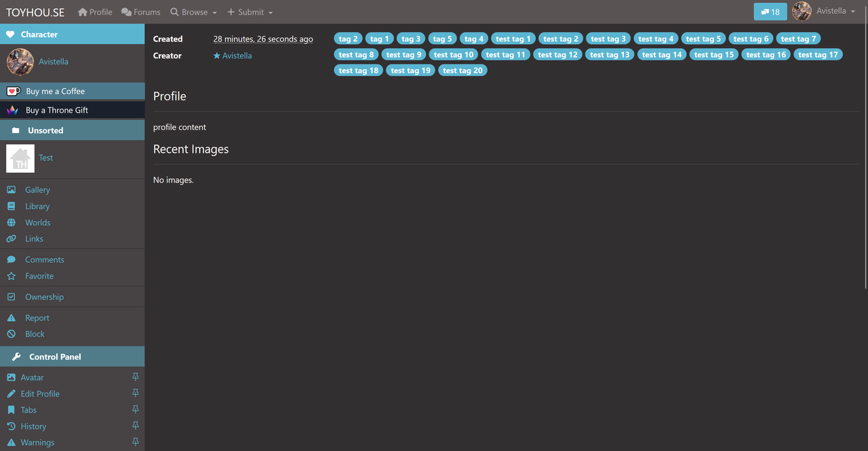Open the Worlds globe icon
This screenshot has height=451, width=868.
[11, 222]
